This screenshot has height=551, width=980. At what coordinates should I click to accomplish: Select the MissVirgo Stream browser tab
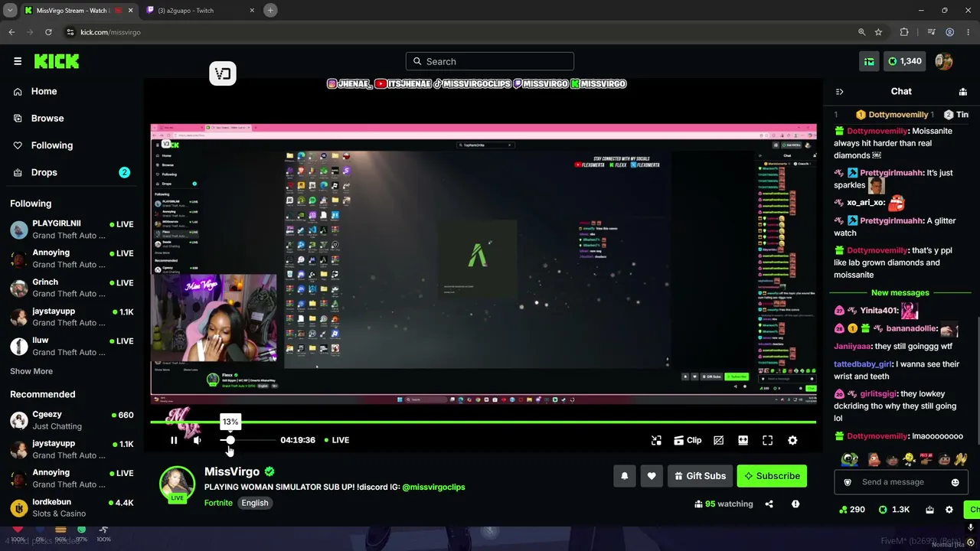pos(78,10)
